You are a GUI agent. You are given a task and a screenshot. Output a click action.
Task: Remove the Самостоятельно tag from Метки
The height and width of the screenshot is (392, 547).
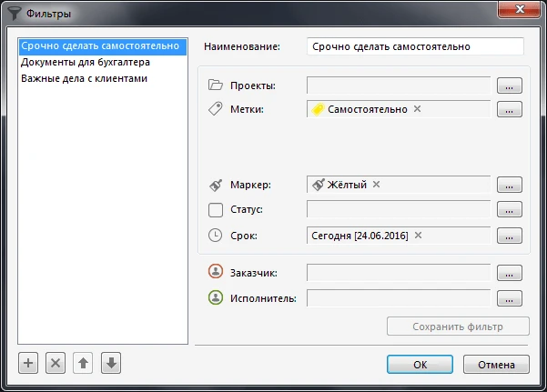click(418, 109)
